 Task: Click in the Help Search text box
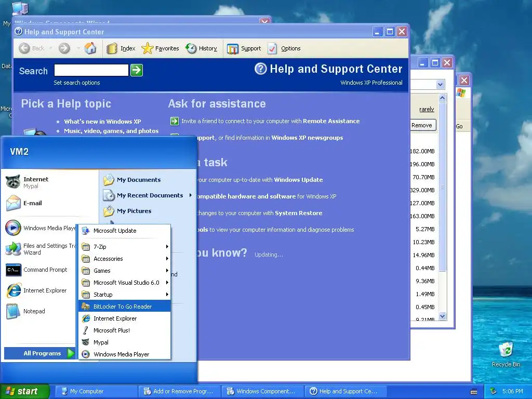(91, 70)
